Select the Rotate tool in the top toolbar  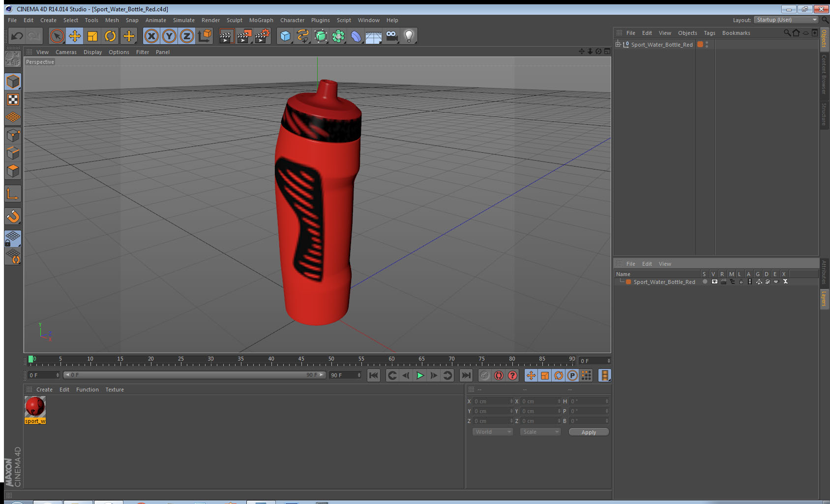[x=110, y=36]
